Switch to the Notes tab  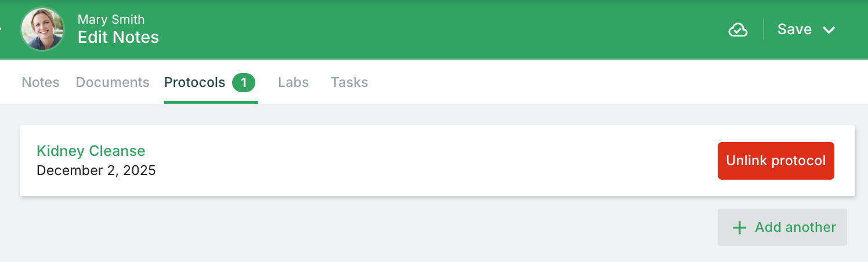click(41, 82)
